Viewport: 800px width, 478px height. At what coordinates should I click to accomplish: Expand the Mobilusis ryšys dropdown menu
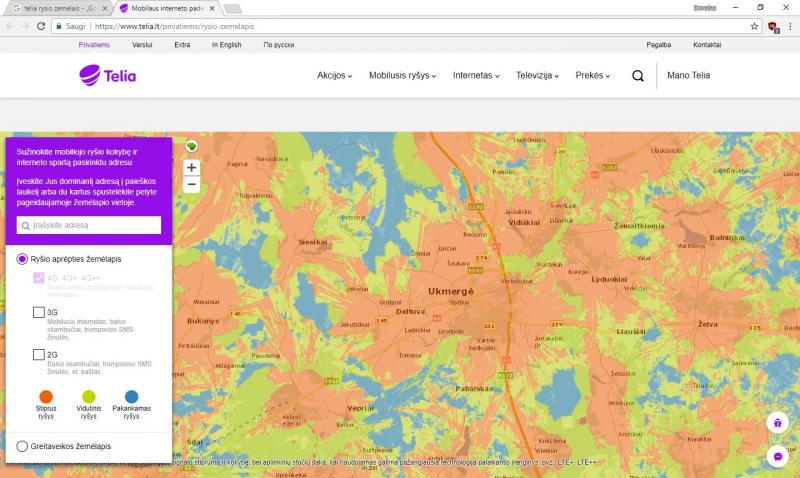pyautogui.click(x=403, y=76)
